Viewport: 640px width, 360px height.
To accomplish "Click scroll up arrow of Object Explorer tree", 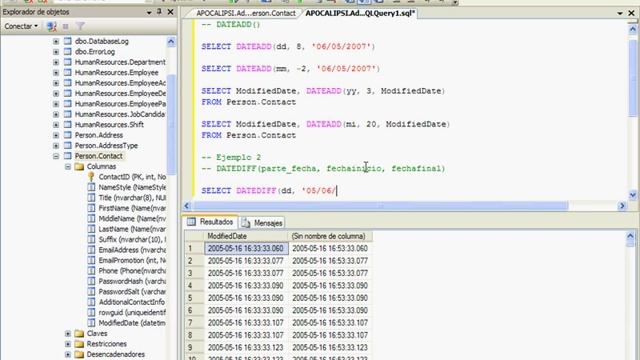I will click(171, 41).
